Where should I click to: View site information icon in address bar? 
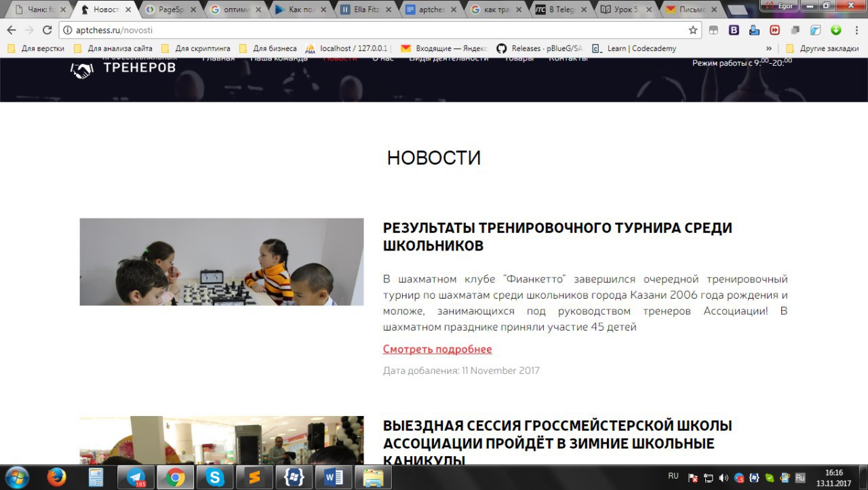66,31
